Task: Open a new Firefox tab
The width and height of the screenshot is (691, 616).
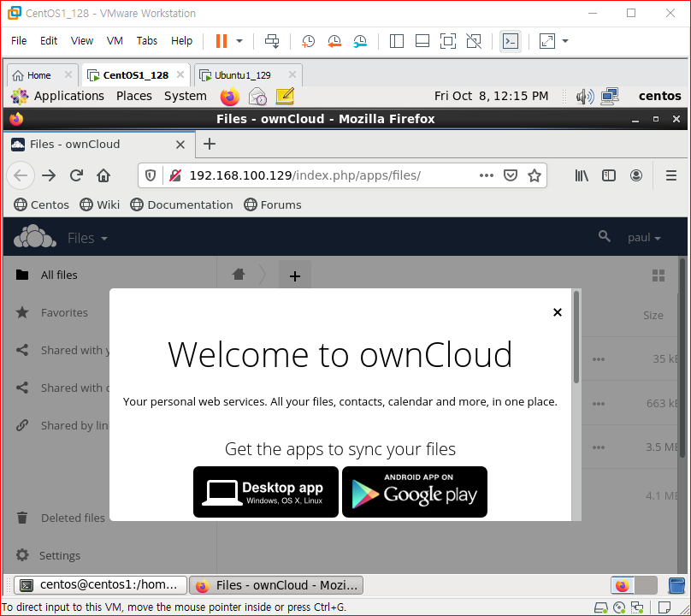Action: tap(210, 144)
